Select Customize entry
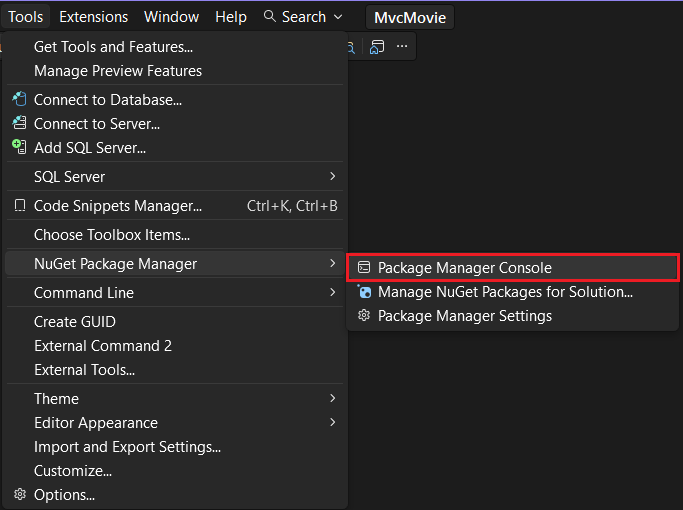Screen dimensions: 683x510 tap(175, 471)
